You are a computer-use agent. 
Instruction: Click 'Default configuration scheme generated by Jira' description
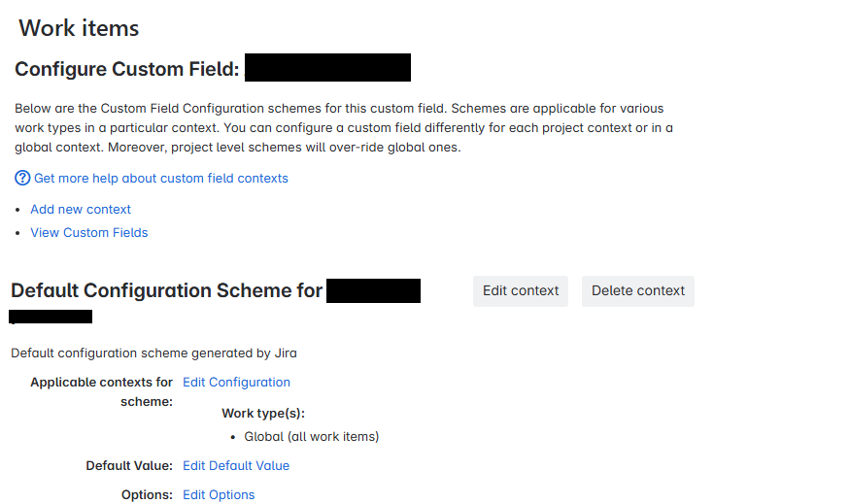tap(153, 353)
